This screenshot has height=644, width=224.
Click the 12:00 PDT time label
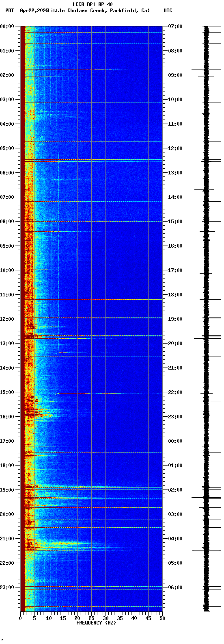7,319
